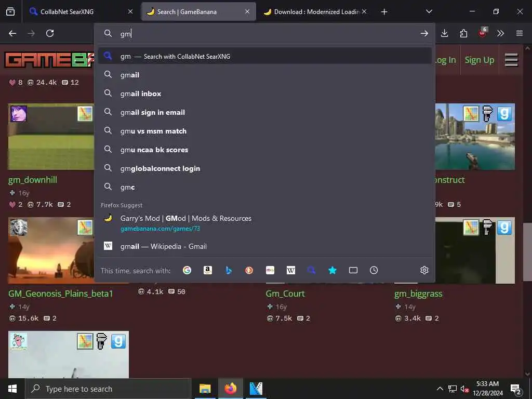
Task: Search bookmarks using the star icon
Action: point(332,270)
